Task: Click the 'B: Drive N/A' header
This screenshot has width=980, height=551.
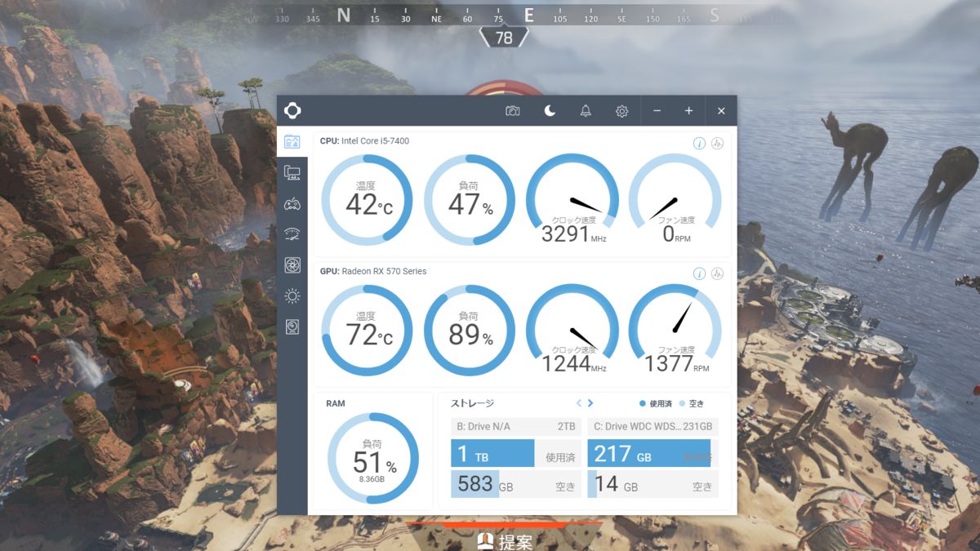Action: tap(516, 426)
